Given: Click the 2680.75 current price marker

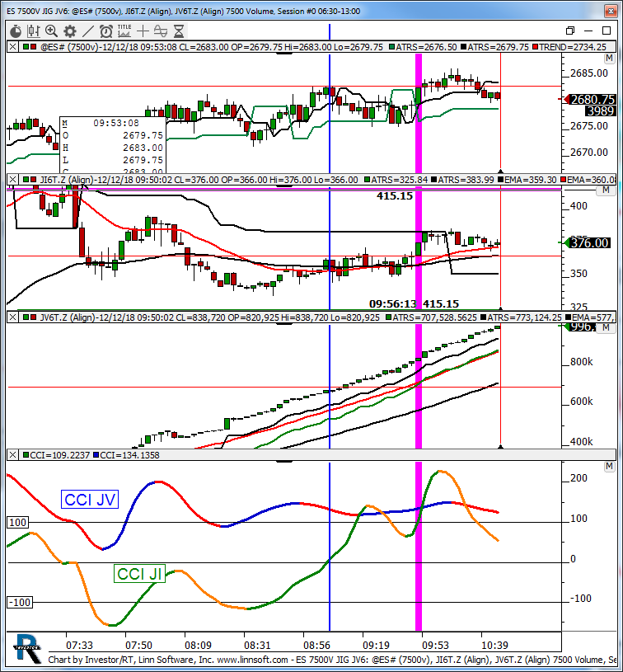Looking at the screenshot, I should [x=588, y=99].
